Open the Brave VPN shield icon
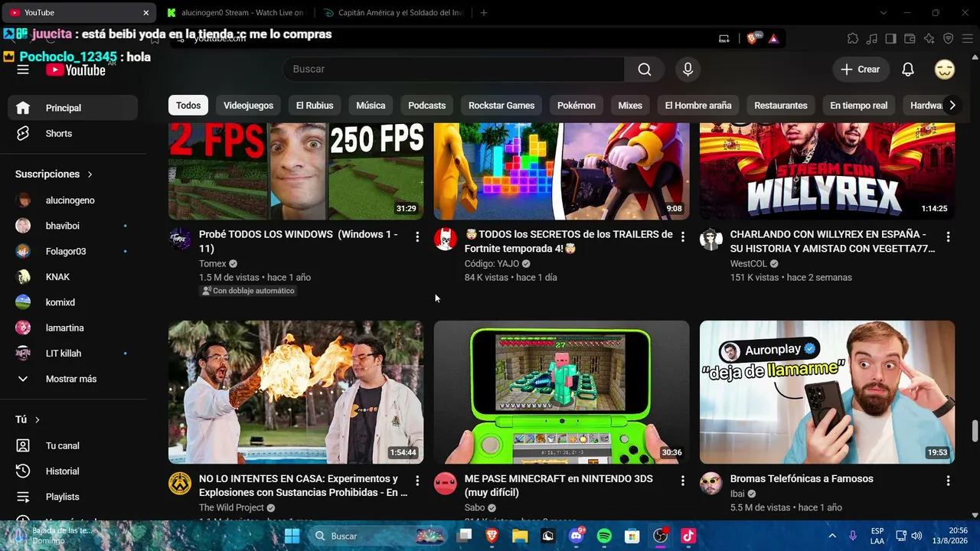This screenshot has width=980, height=551. pyautogui.click(x=949, y=38)
